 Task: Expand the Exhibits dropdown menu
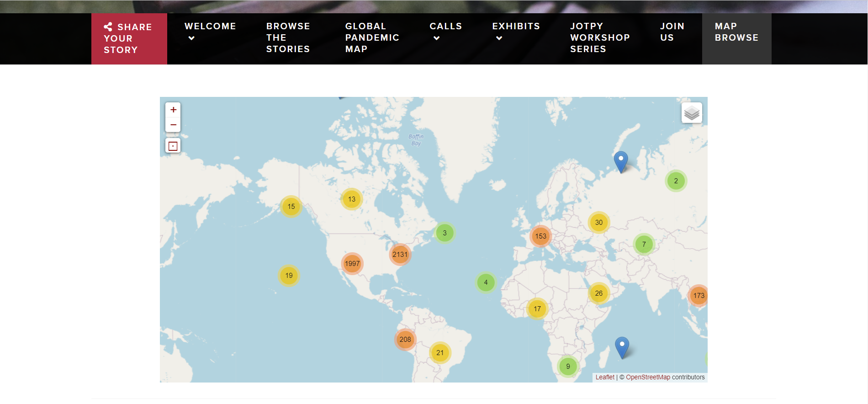[x=516, y=32]
